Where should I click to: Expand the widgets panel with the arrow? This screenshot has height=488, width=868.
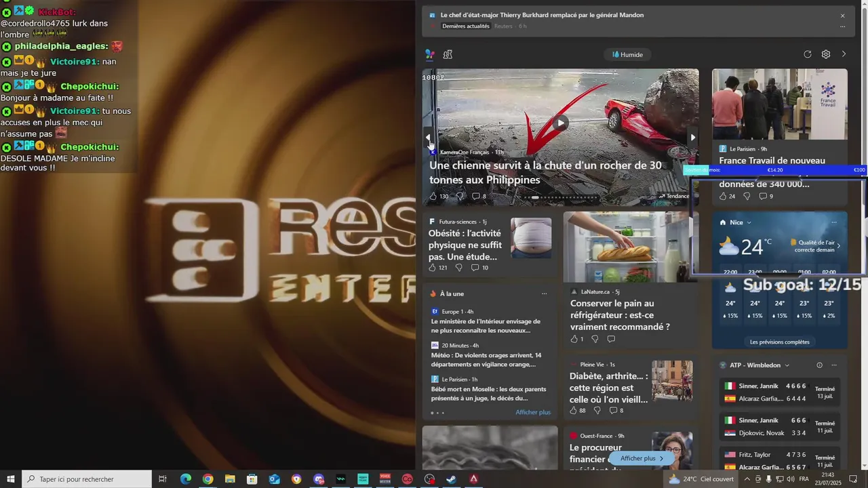click(844, 54)
